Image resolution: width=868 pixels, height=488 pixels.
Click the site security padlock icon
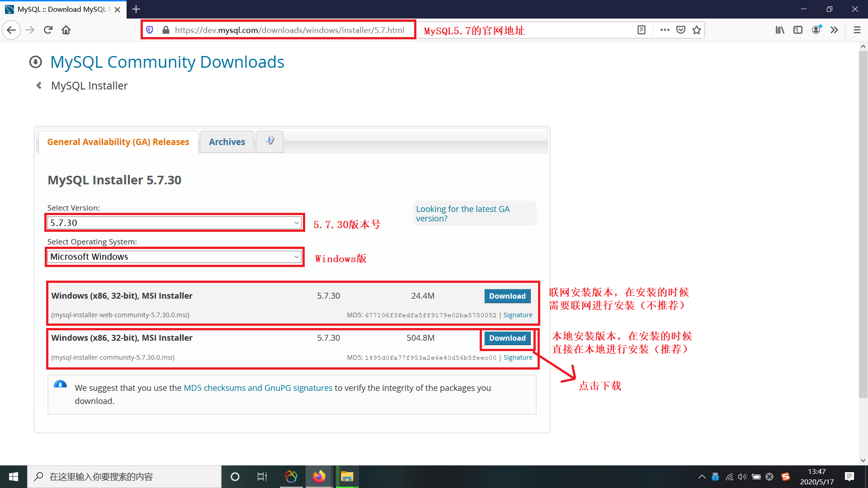coord(166,30)
